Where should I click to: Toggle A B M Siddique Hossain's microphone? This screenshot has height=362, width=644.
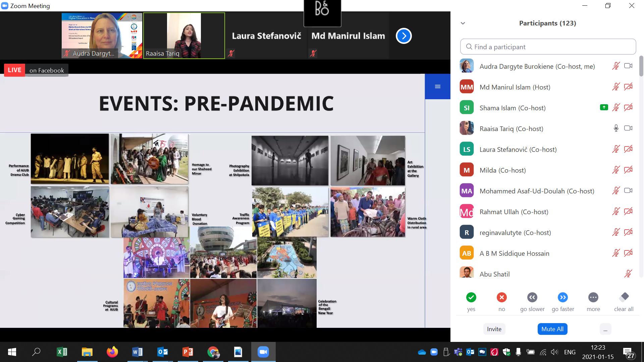tap(616, 253)
